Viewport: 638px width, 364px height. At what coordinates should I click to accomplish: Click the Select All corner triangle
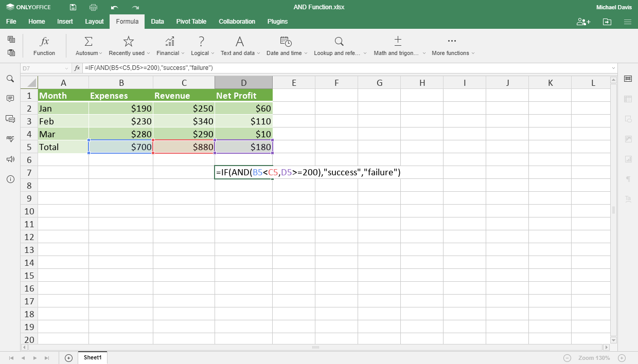(29, 82)
